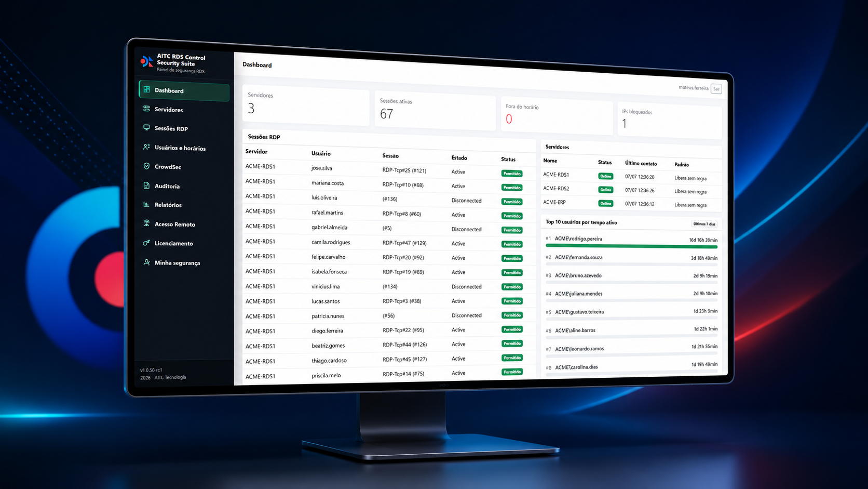Click session RDP-Tcp#3 (#38)

402,301
